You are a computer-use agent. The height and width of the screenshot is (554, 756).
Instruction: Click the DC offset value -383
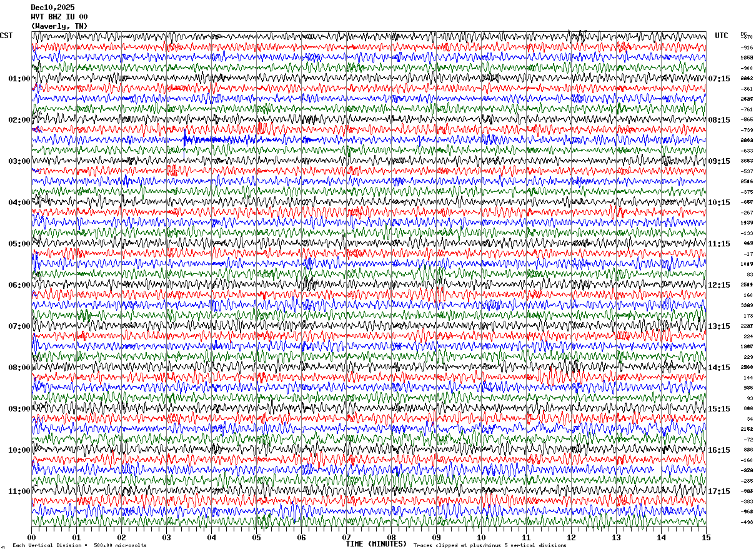pyautogui.click(x=747, y=501)
